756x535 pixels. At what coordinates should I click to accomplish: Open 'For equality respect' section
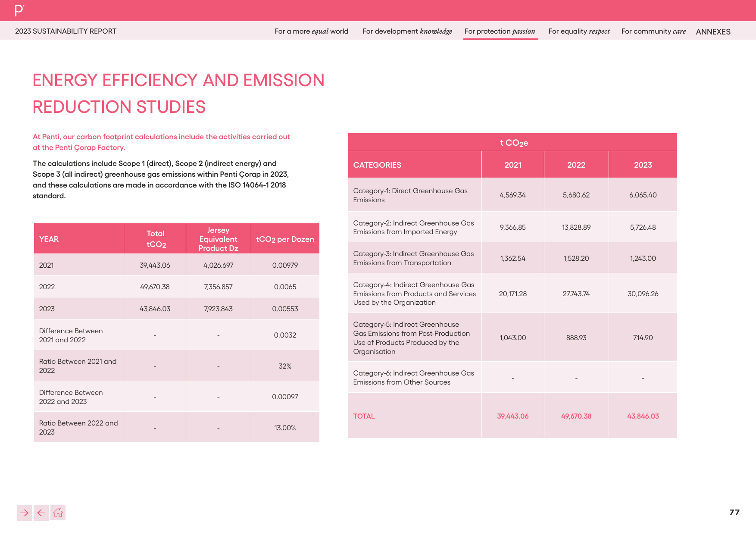[579, 31]
